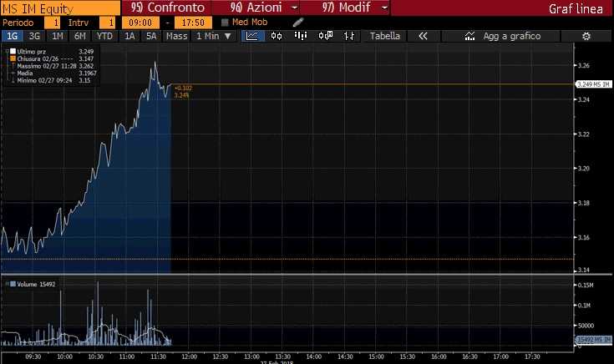Click the 17:50 end time field
The width and height of the screenshot is (614, 364).
pos(193,23)
